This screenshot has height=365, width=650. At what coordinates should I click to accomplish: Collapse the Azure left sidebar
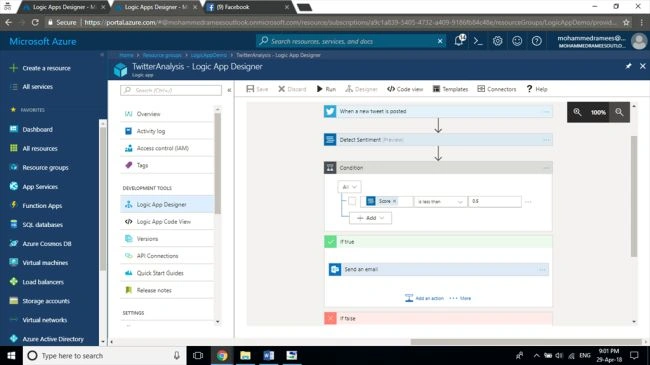click(102, 55)
